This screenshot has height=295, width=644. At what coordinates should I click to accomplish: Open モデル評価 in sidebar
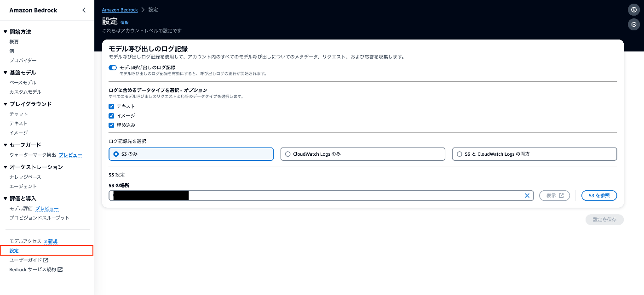point(21,209)
